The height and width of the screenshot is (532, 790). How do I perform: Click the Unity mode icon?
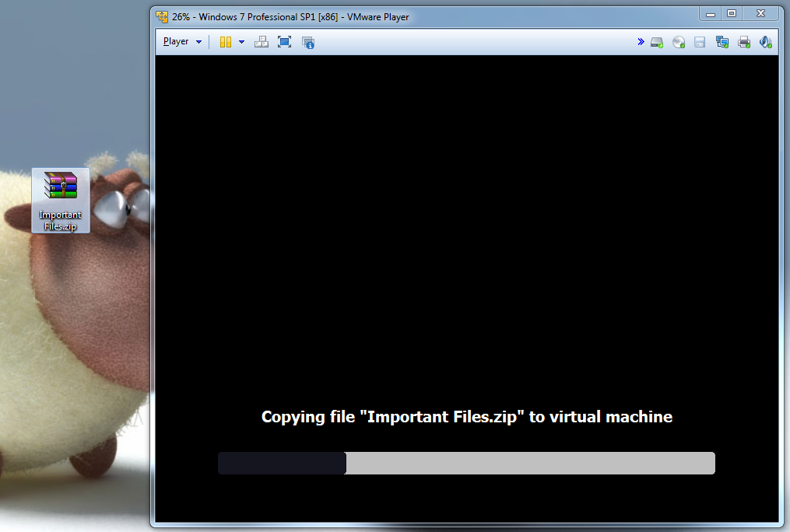click(308, 42)
